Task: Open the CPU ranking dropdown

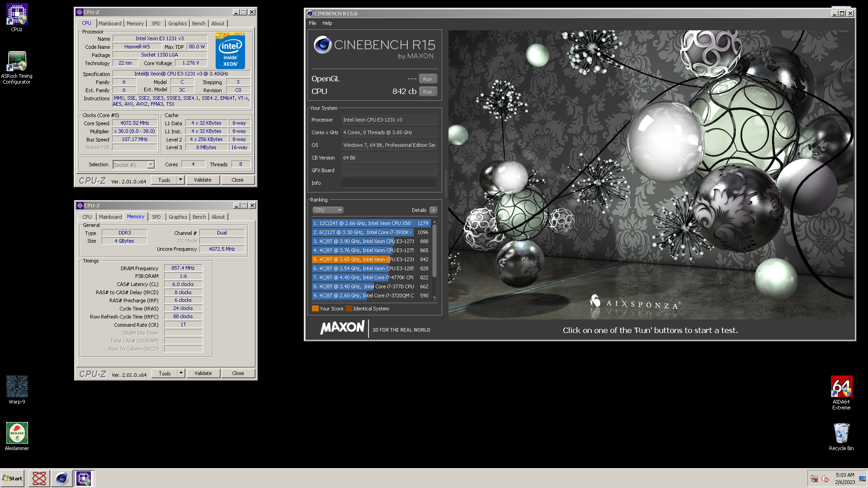Action: pyautogui.click(x=328, y=210)
